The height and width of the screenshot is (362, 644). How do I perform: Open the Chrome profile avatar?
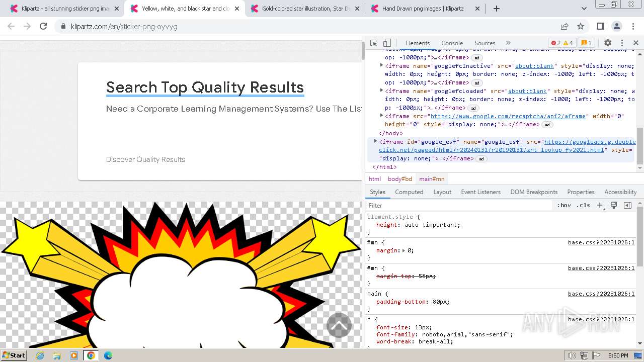click(617, 26)
